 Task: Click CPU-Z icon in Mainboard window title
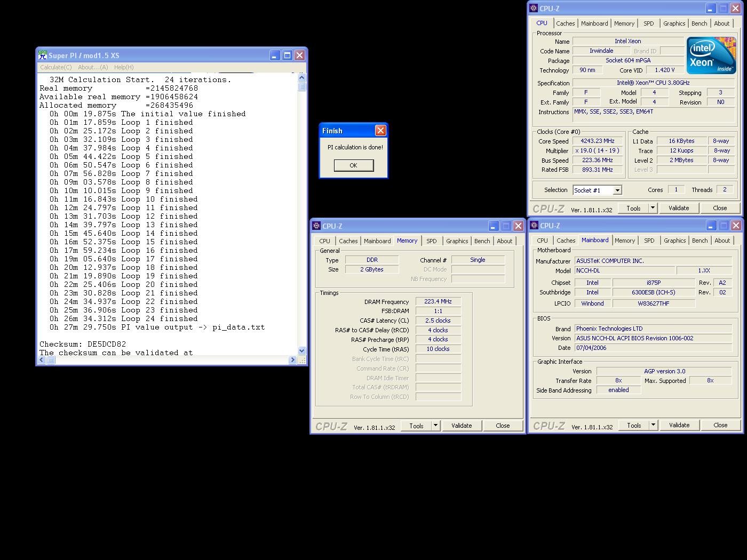coord(534,225)
